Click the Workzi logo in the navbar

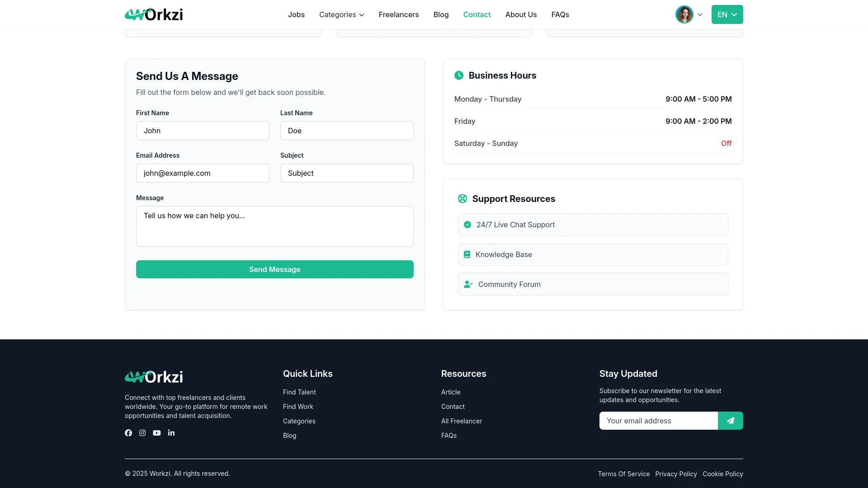click(x=153, y=14)
